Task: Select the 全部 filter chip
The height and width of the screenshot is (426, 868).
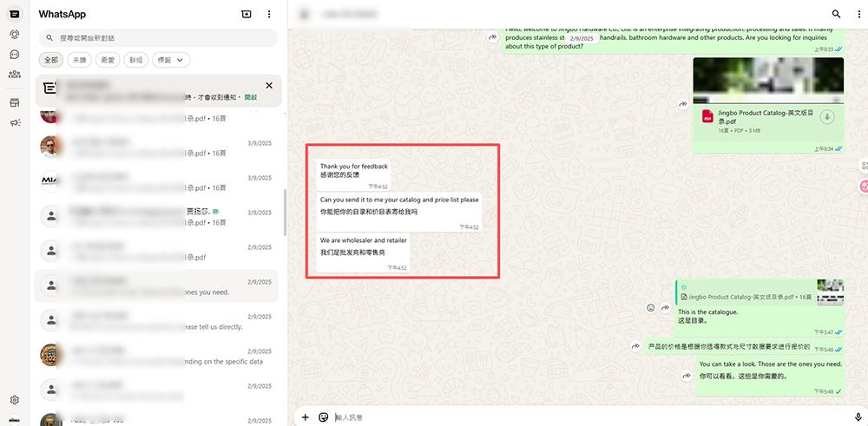Action: pyautogui.click(x=51, y=60)
